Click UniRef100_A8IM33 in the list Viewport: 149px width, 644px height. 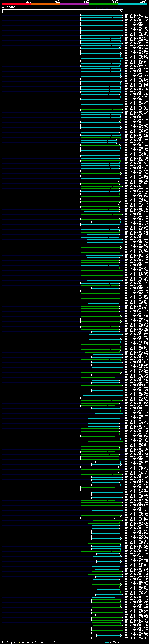[x=136, y=344]
